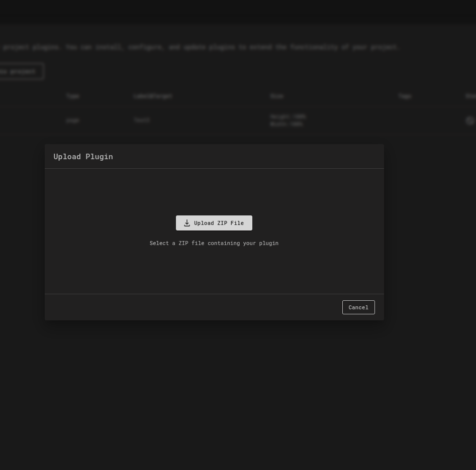Click the plugin's origin label in the row
This screenshot has height=470, width=476.
click(141, 120)
